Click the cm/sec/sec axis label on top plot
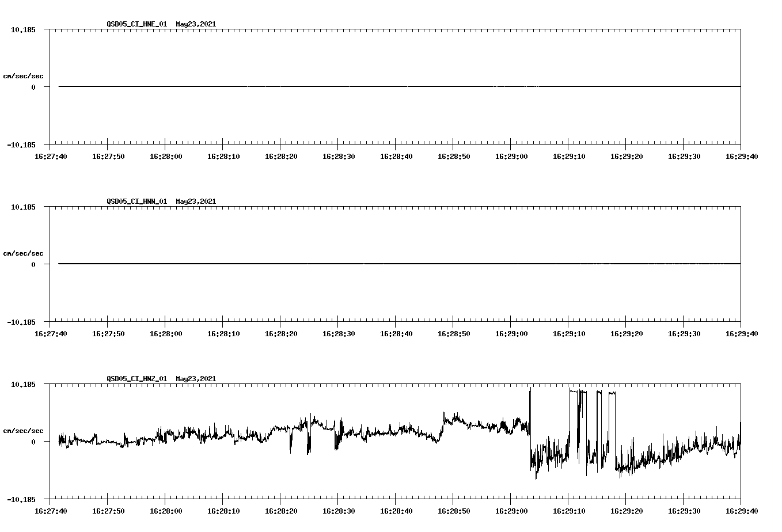The width and height of the screenshot is (782, 532). (x=23, y=75)
